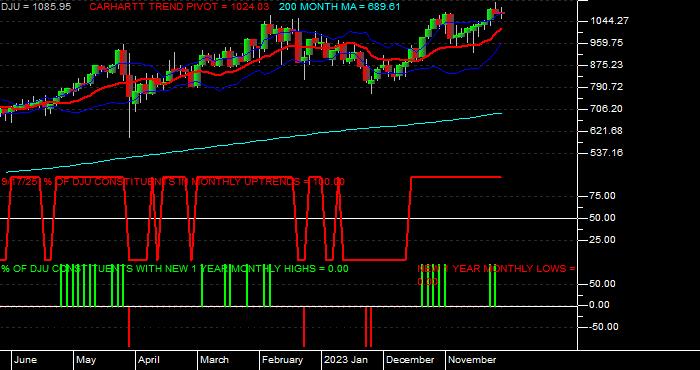Click the 621.68 price axis value
Image resolution: width=700 pixels, height=370 pixels.
(606, 131)
